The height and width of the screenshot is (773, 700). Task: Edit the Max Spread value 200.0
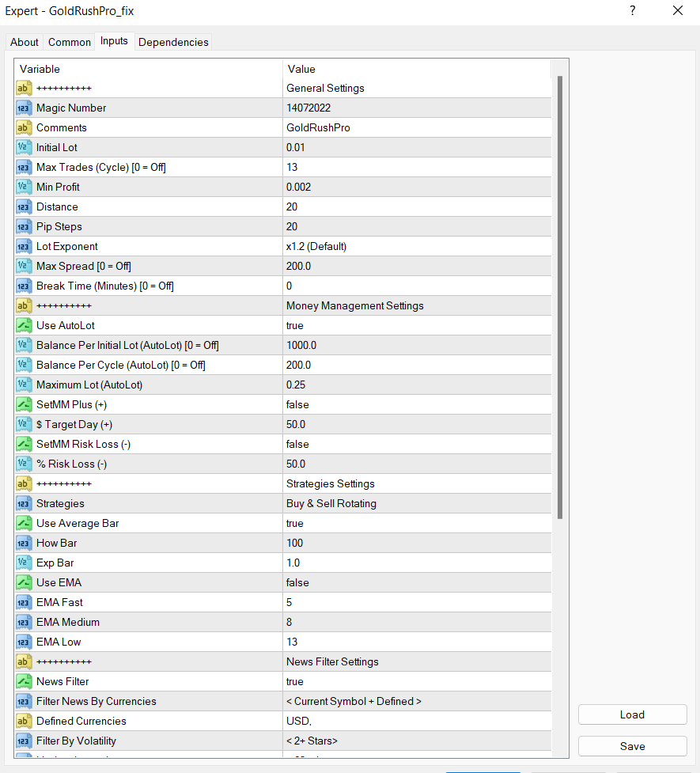(x=417, y=266)
